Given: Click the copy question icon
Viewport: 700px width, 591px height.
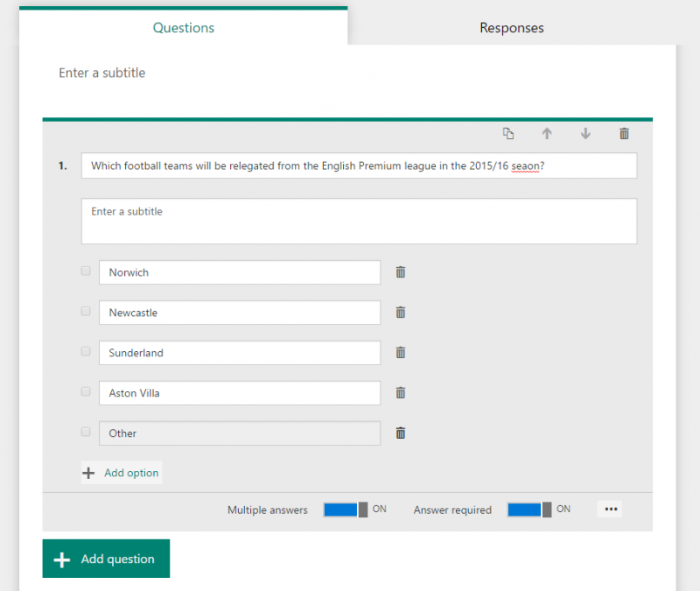Looking at the screenshot, I should tap(508, 133).
